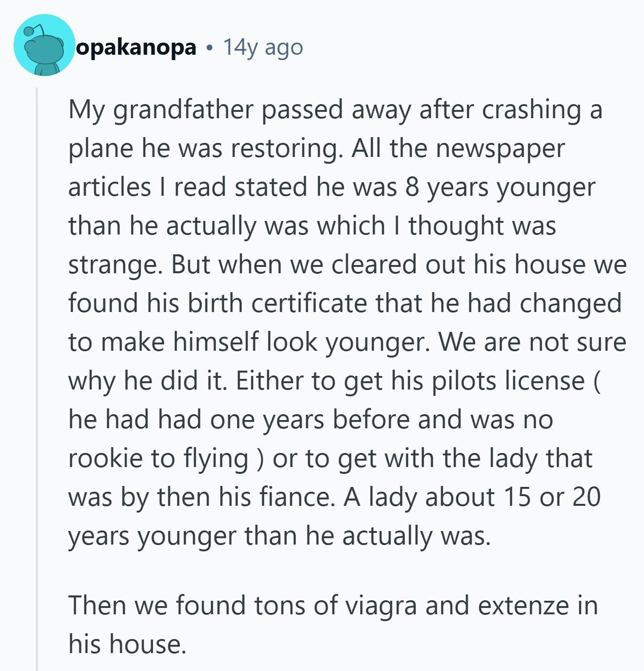
Task: Click the "14y ago" comment timestamp
Action: 263,47
